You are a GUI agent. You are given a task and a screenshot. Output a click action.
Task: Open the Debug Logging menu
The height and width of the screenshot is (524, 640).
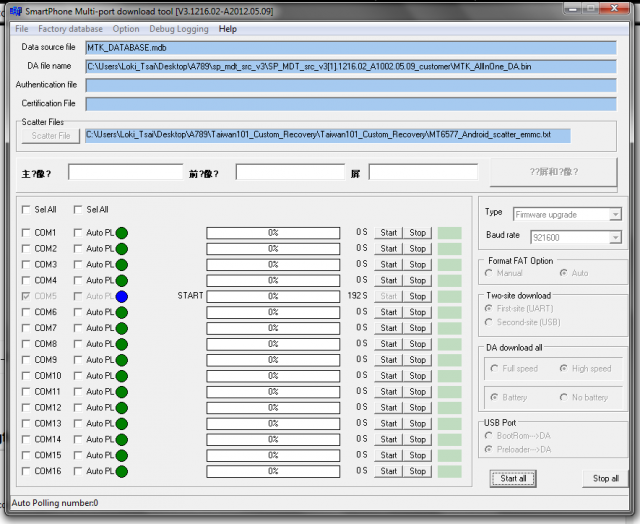tap(179, 29)
